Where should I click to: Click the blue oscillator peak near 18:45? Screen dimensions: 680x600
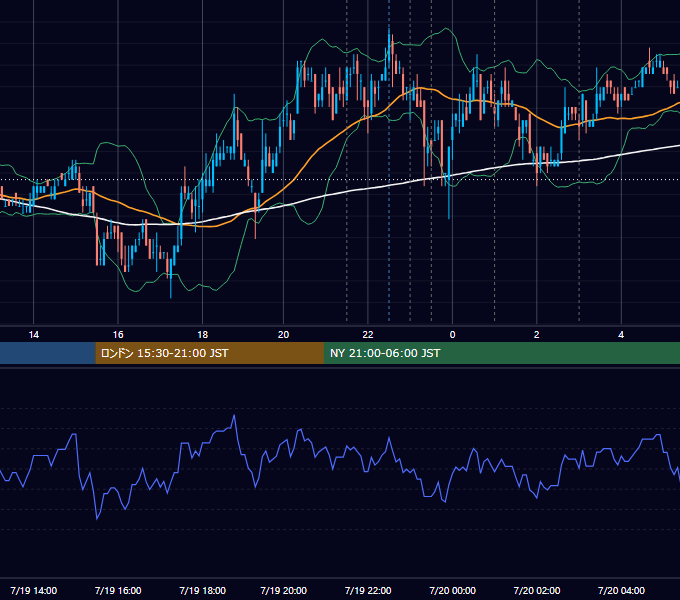point(234,416)
